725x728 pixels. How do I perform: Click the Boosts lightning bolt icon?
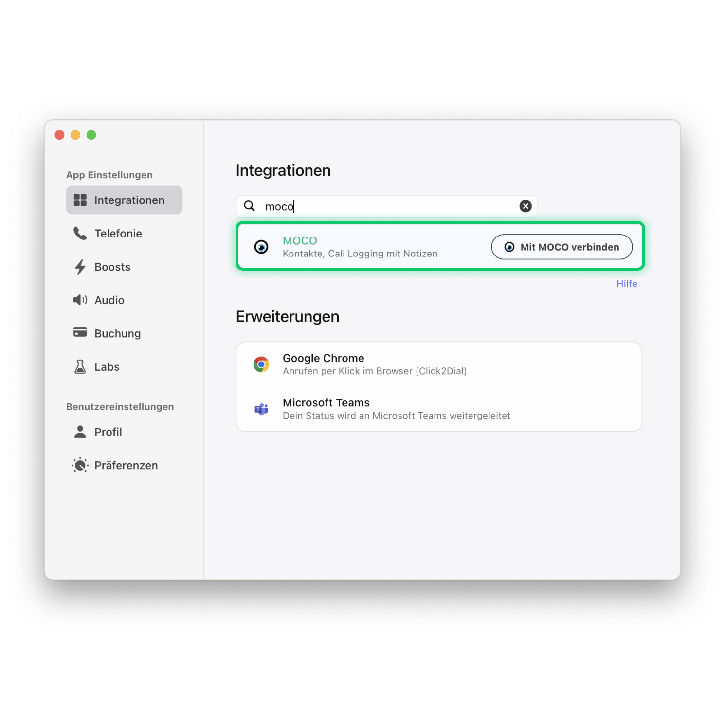click(x=80, y=267)
